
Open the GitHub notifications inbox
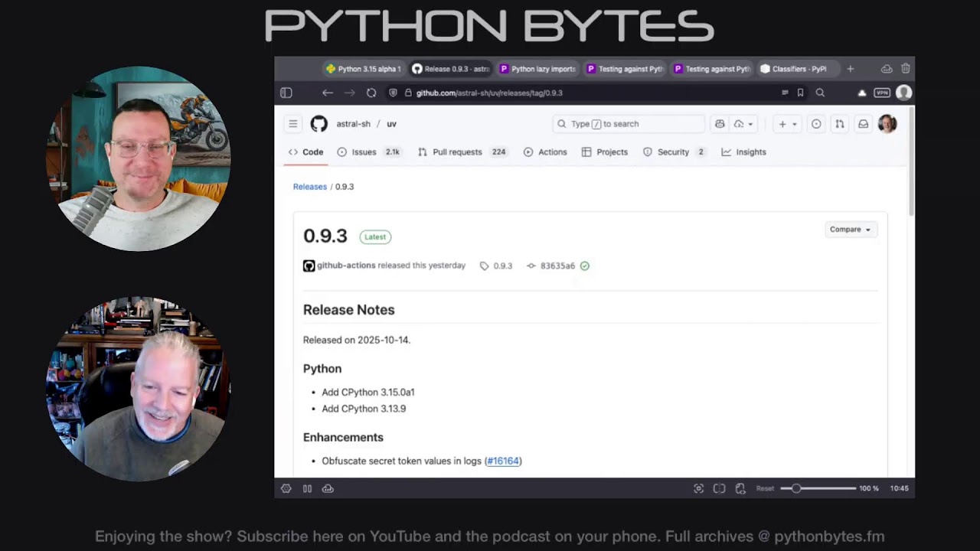tap(864, 123)
